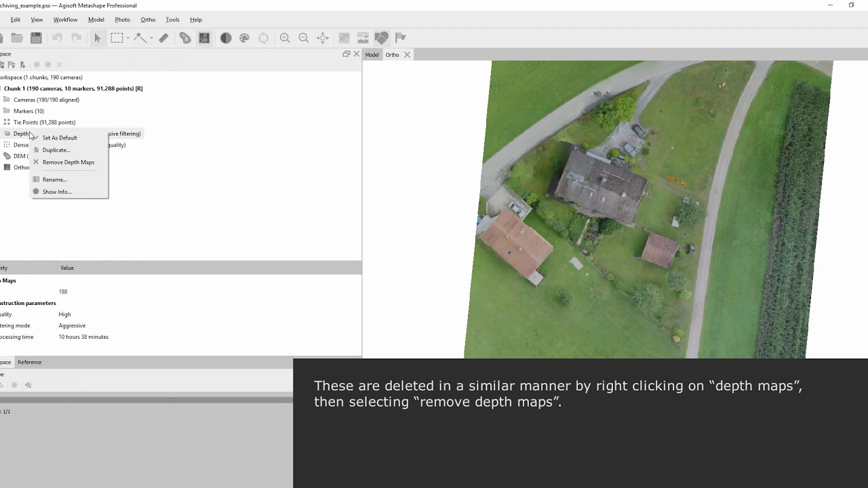
Task: Select the Navigation arrow pointer tool
Action: (97, 38)
